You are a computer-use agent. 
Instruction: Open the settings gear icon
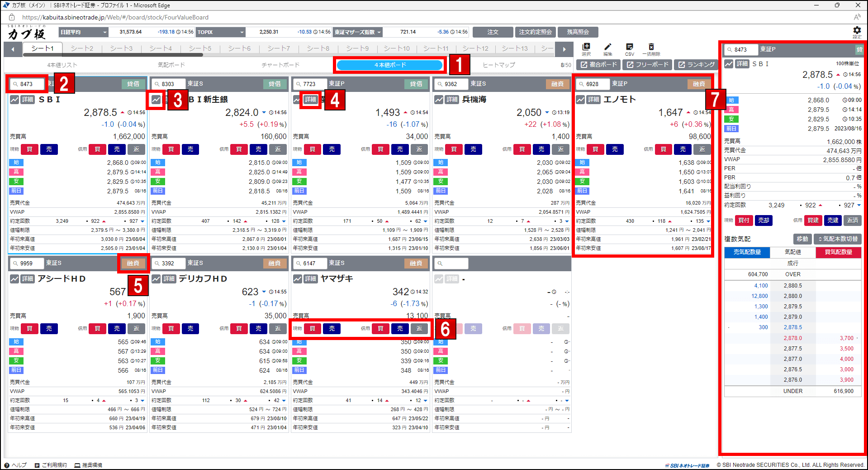(857, 32)
